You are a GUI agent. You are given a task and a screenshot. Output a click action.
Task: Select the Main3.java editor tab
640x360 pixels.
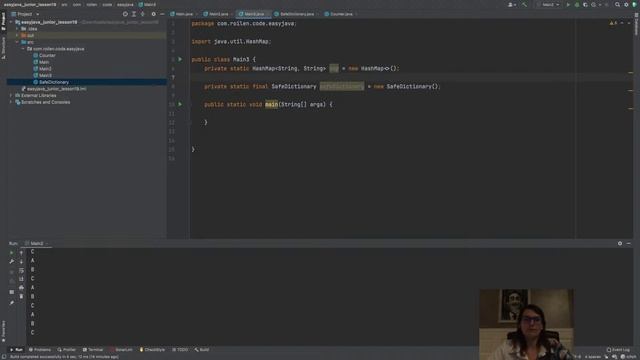click(x=252, y=14)
